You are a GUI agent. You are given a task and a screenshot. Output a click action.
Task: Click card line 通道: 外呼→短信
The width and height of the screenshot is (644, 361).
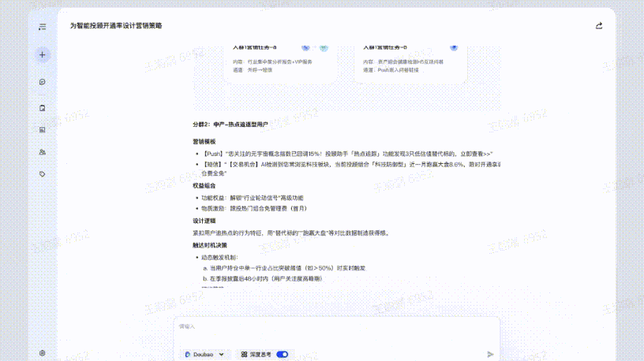tap(253, 70)
